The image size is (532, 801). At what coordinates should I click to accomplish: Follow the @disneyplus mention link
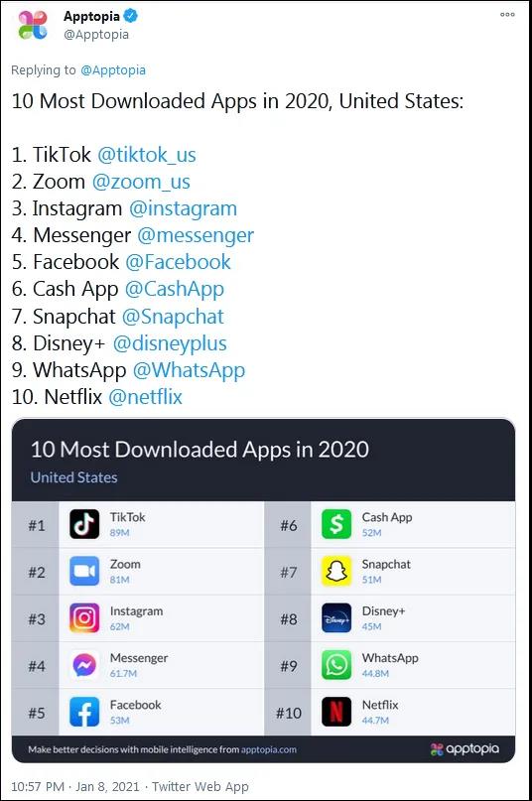tap(170, 343)
